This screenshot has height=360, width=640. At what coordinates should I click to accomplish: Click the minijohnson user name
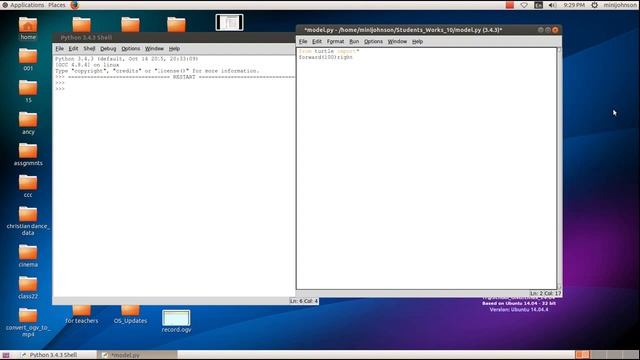coord(620,5)
